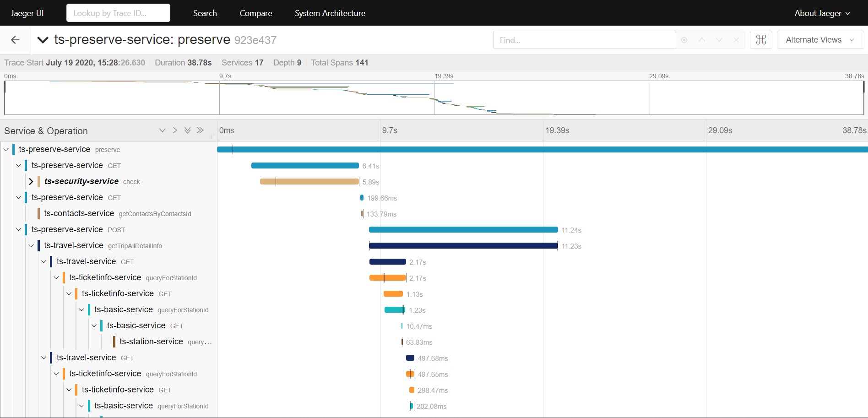Open the Search page
The image size is (868, 418).
pos(205,13)
